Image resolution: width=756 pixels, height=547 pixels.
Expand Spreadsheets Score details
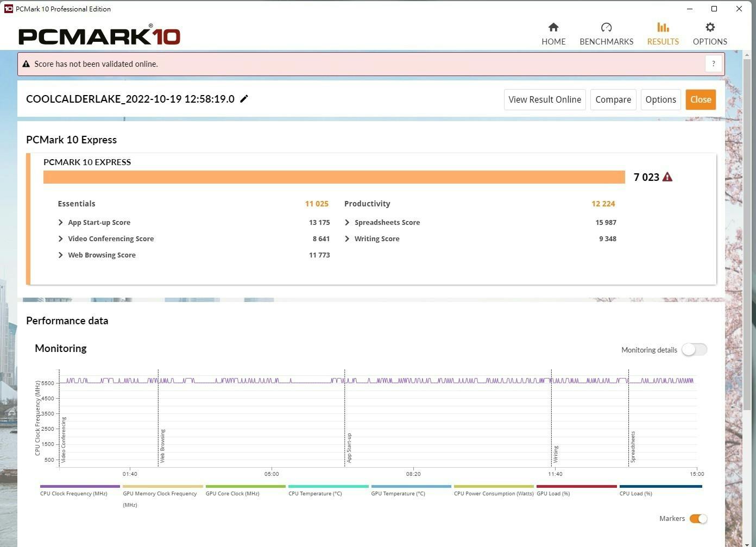pyautogui.click(x=347, y=223)
